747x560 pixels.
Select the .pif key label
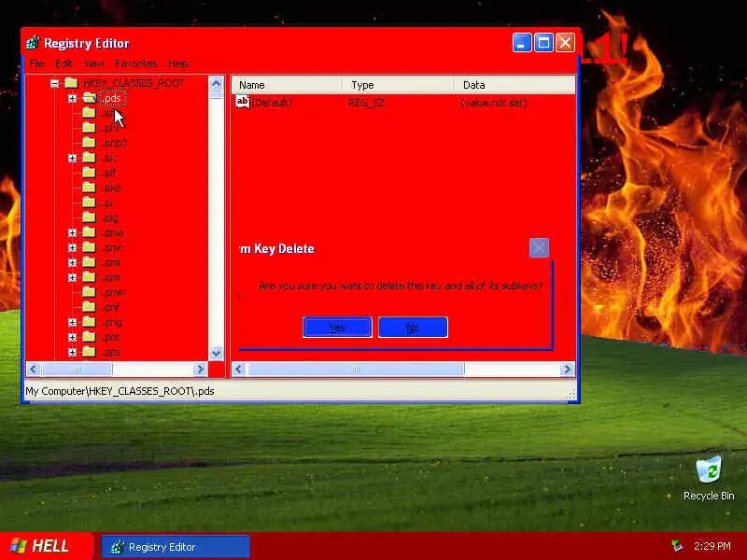click(x=109, y=173)
